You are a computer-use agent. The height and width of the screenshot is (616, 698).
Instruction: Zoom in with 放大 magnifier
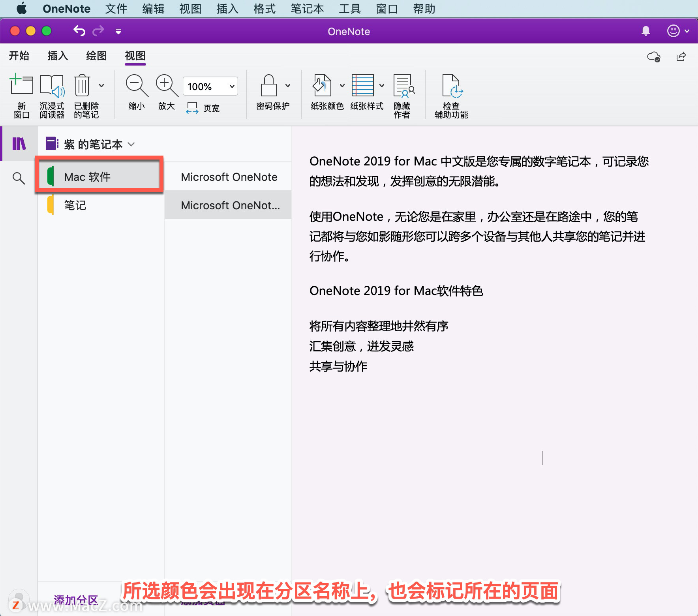167,92
